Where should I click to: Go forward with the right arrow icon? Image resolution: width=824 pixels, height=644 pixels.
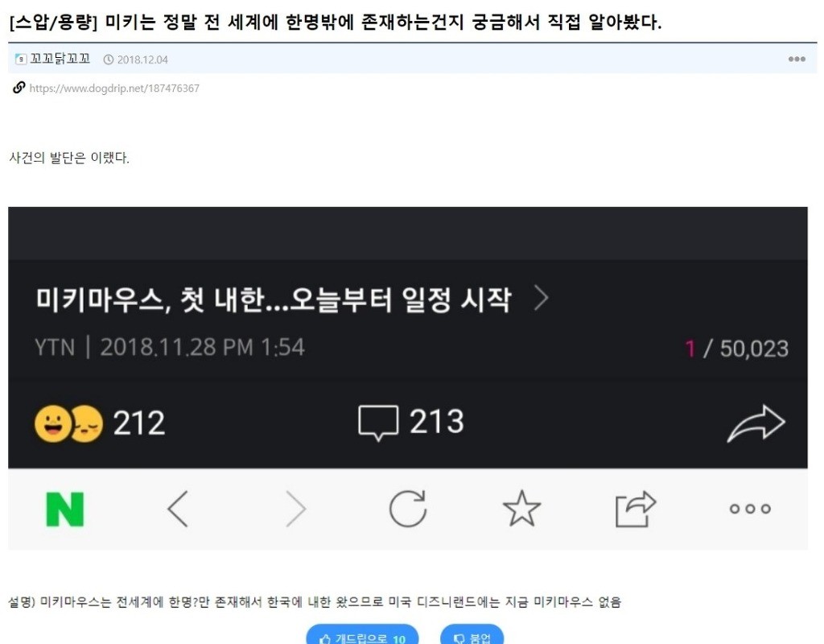(296, 509)
